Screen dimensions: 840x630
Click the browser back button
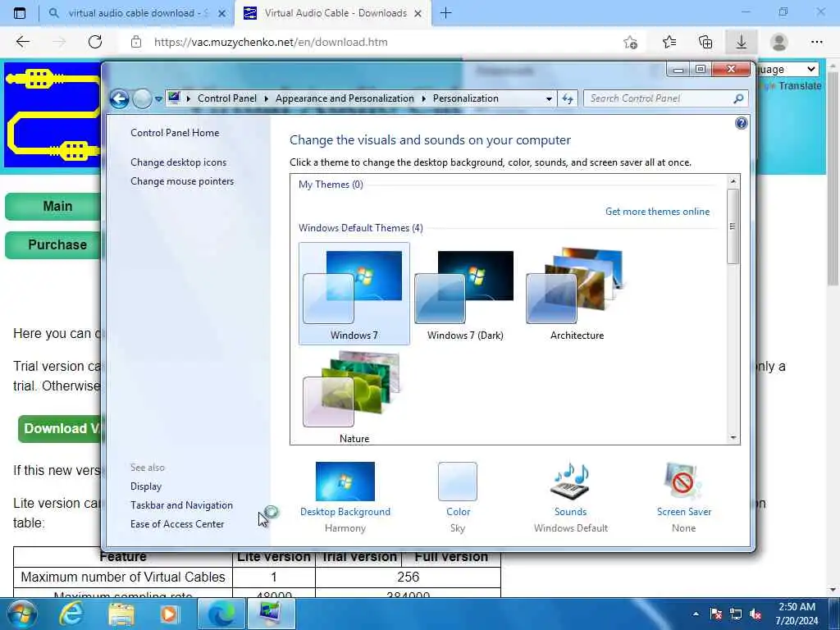(x=22, y=42)
